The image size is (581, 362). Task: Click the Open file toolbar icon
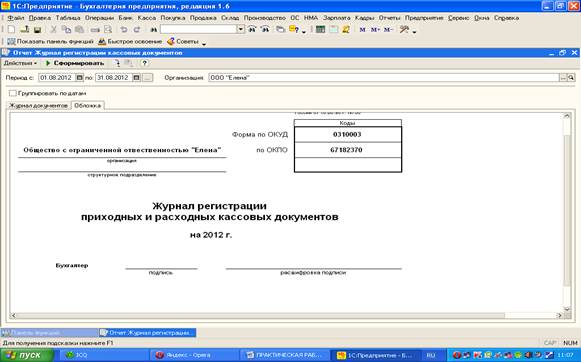[x=24, y=29]
